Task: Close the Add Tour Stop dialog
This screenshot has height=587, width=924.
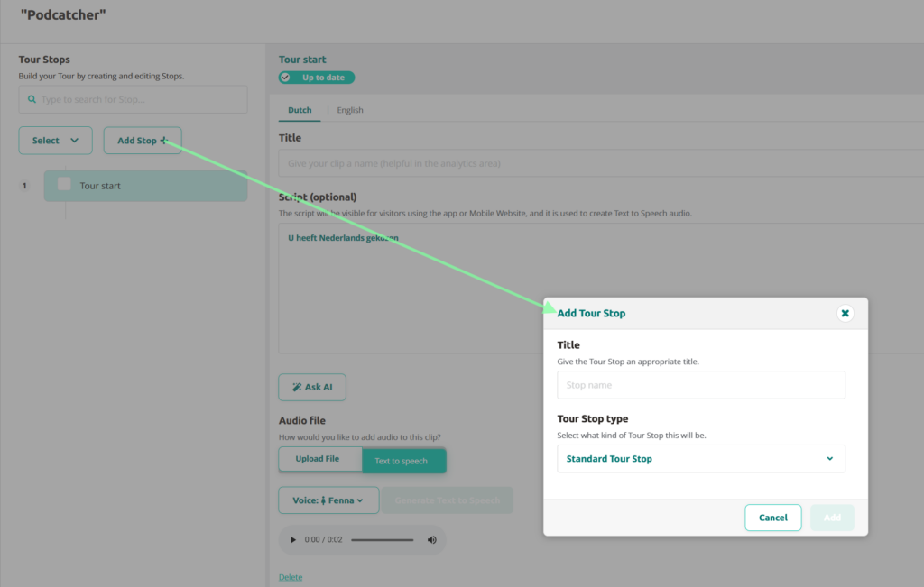Action: pyautogui.click(x=845, y=314)
